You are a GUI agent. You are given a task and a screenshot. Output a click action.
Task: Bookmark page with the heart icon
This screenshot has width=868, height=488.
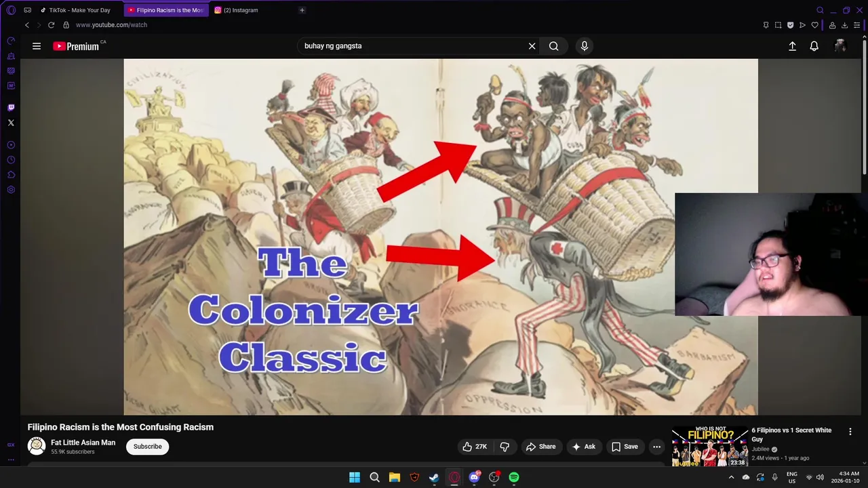point(814,25)
